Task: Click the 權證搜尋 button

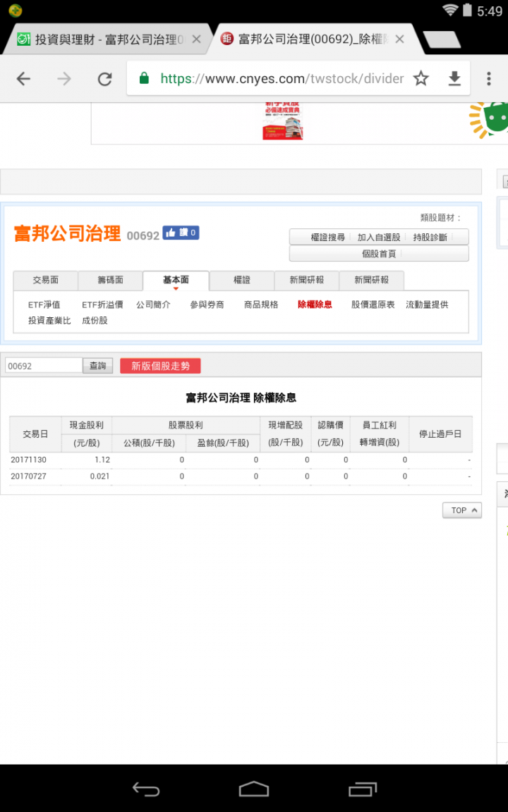Action: 327,237
